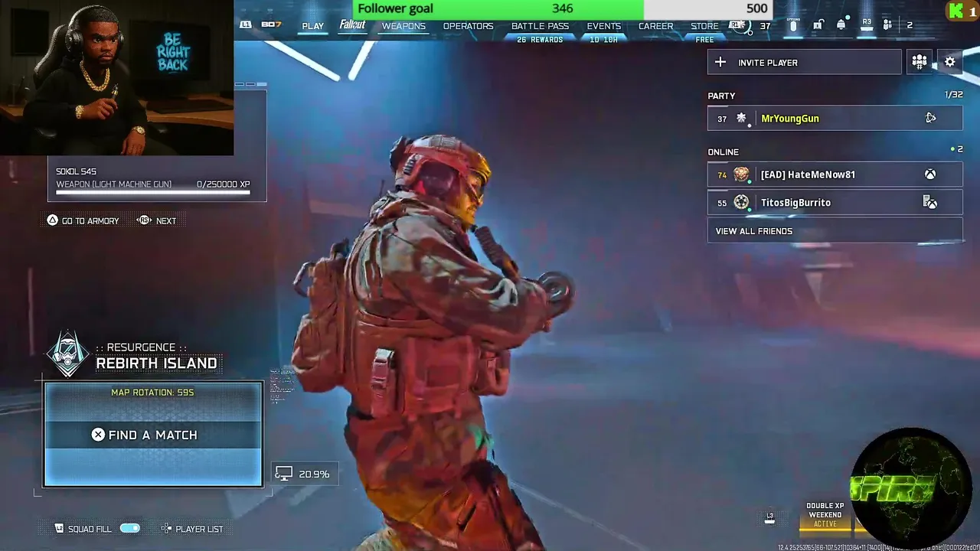Screen dimensions: 980x551
Task: Click TitosBigBurrito's rank emblem
Action: point(741,202)
